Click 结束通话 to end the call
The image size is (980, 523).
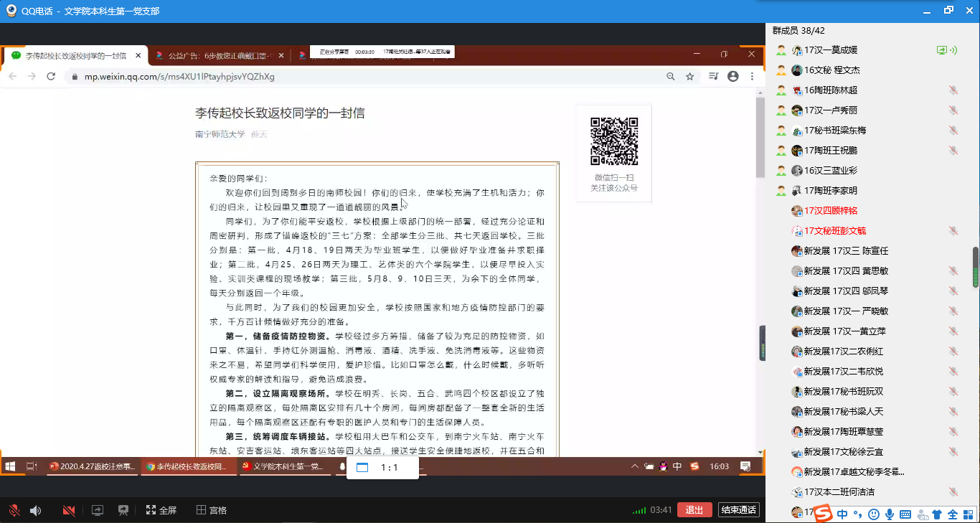pos(739,510)
